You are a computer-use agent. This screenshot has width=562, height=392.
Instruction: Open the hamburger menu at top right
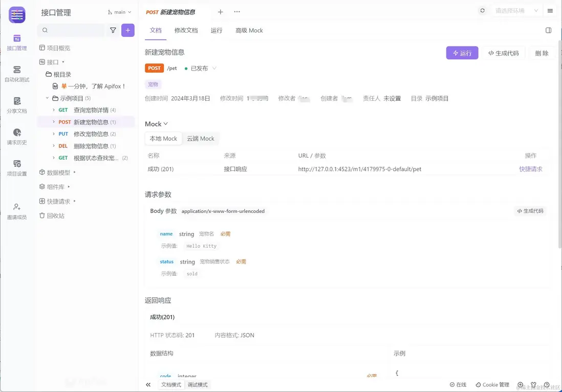pyautogui.click(x=550, y=11)
